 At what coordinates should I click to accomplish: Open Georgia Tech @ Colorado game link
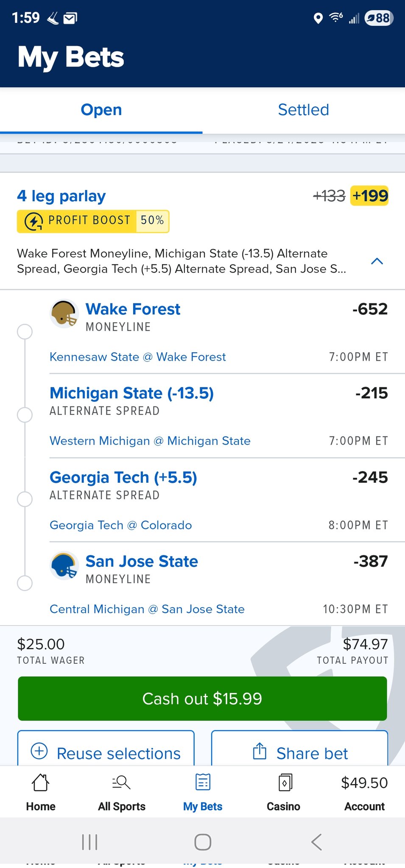[x=121, y=525]
